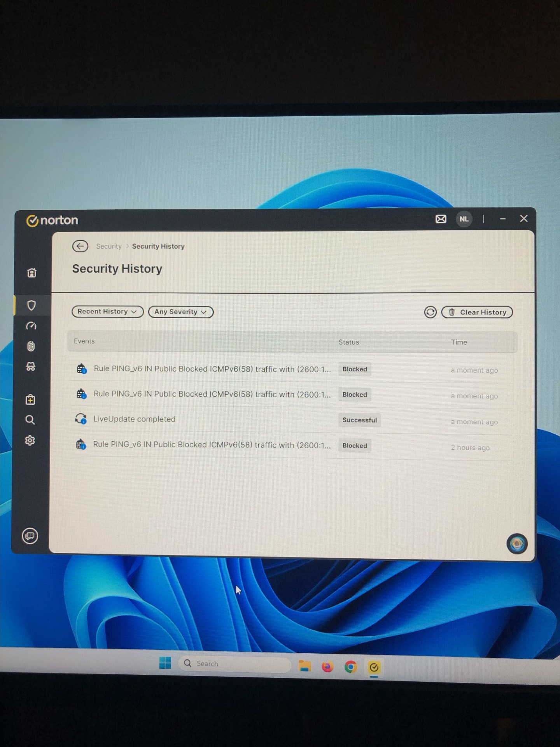Screen dimensions: 560x747
Task: Click the Clear History button
Action: pyautogui.click(x=477, y=312)
